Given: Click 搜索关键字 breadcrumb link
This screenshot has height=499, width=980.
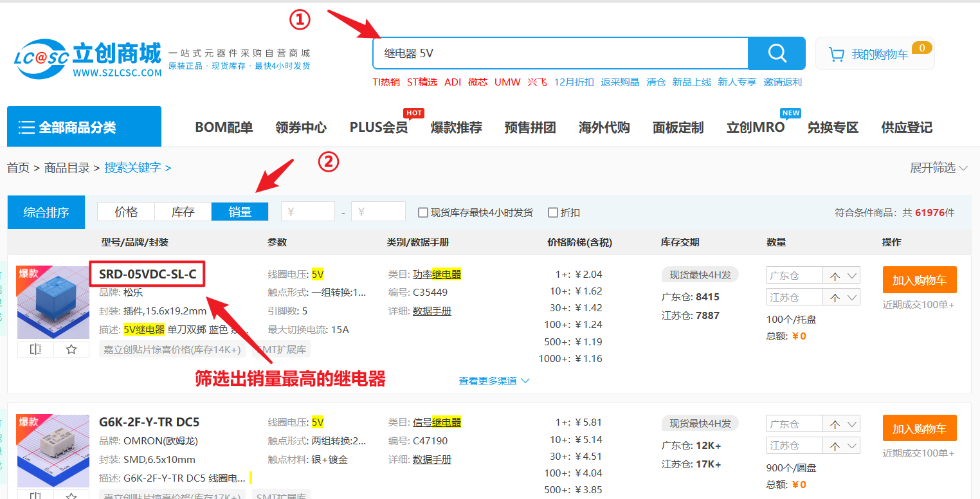Looking at the screenshot, I should click(133, 168).
